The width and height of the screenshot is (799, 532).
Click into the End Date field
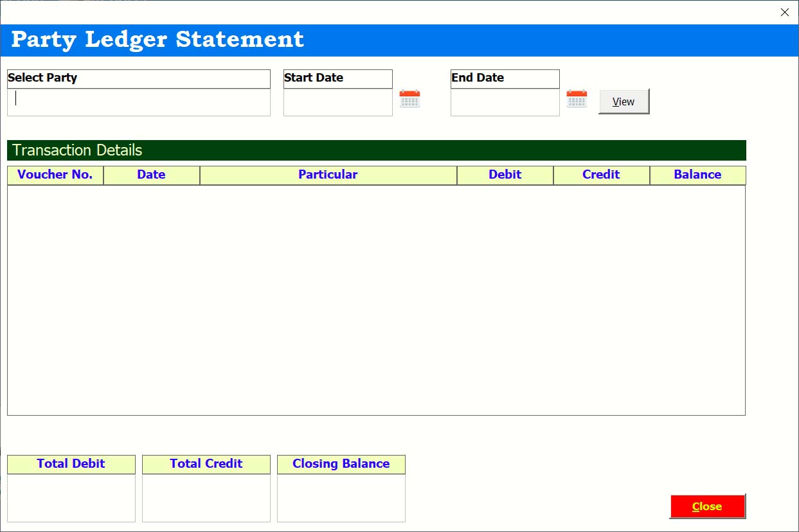coord(505,102)
